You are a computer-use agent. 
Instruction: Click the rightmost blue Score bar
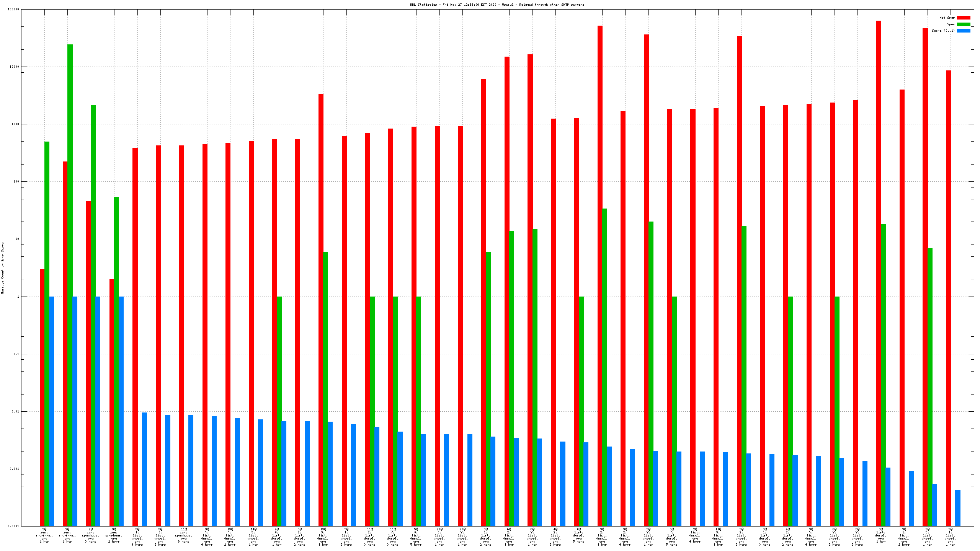pos(957,508)
